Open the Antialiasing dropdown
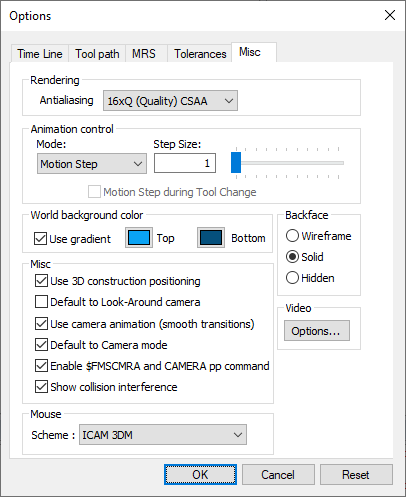The width and height of the screenshot is (406, 497). click(x=170, y=101)
